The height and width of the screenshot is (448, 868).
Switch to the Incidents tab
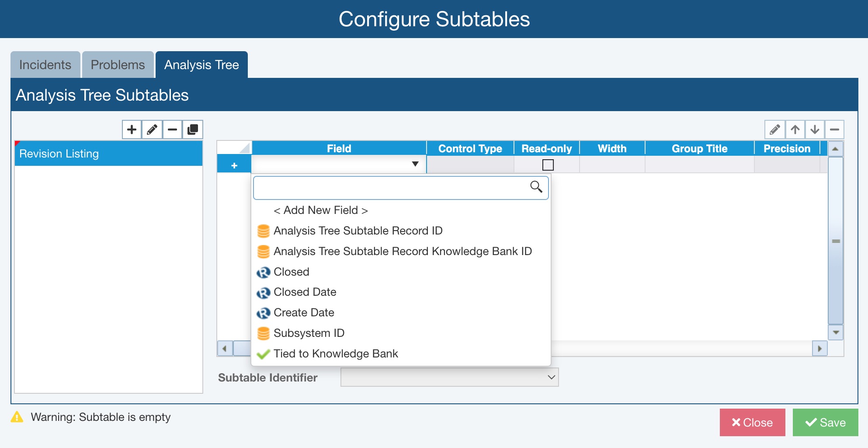[45, 65]
